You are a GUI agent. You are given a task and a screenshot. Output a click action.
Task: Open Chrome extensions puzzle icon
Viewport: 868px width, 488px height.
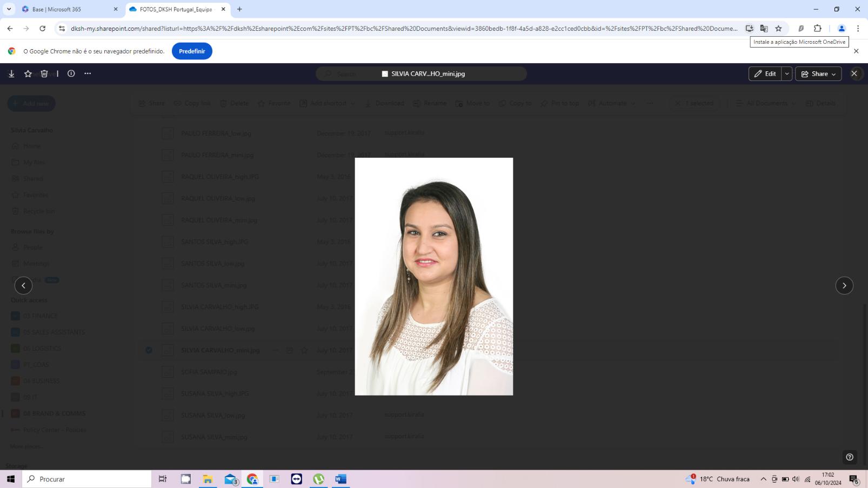pos(818,29)
